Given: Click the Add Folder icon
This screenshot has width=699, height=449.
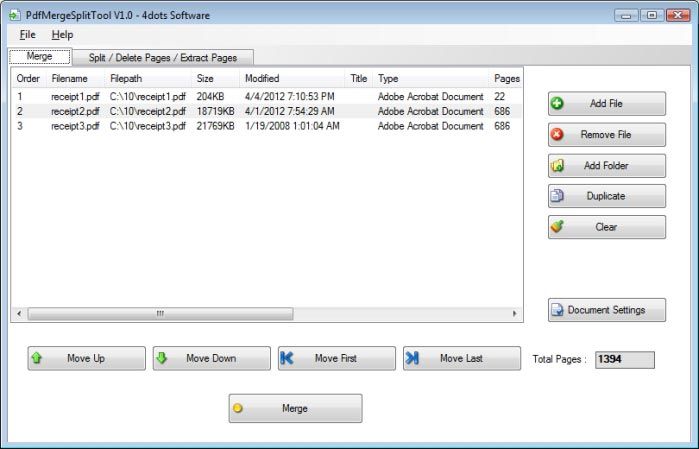Looking at the screenshot, I should click(557, 165).
